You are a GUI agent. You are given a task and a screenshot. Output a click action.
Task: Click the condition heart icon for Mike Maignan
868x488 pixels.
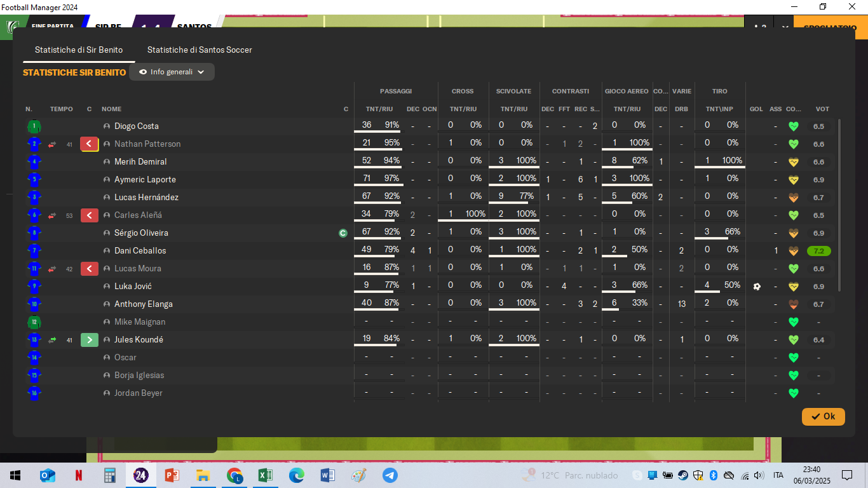pos(793,322)
